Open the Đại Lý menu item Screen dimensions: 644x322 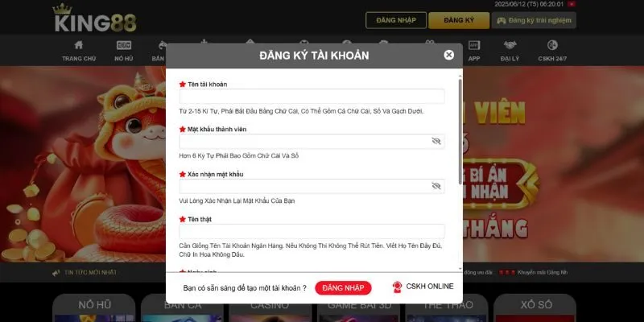(510, 51)
